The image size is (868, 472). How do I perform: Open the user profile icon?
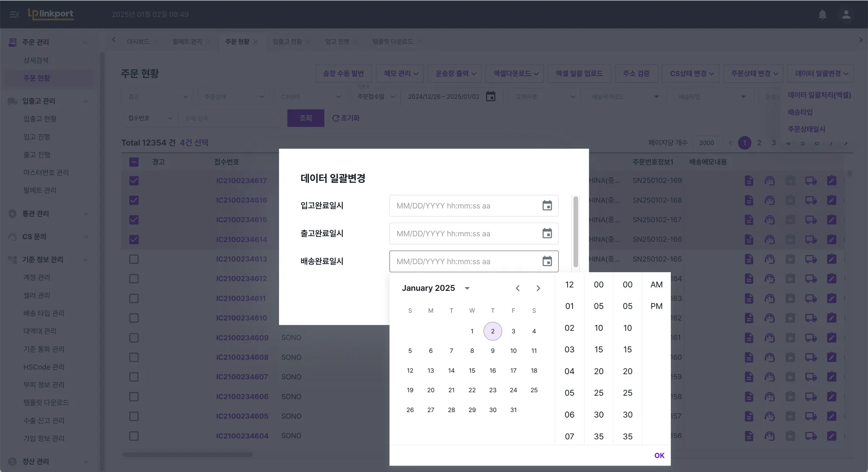coord(846,14)
